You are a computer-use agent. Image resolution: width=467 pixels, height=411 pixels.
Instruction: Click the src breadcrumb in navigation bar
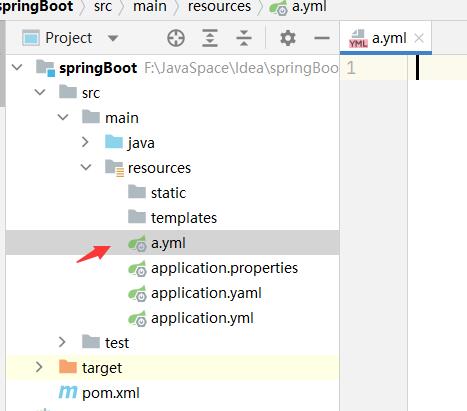coord(103,7)
